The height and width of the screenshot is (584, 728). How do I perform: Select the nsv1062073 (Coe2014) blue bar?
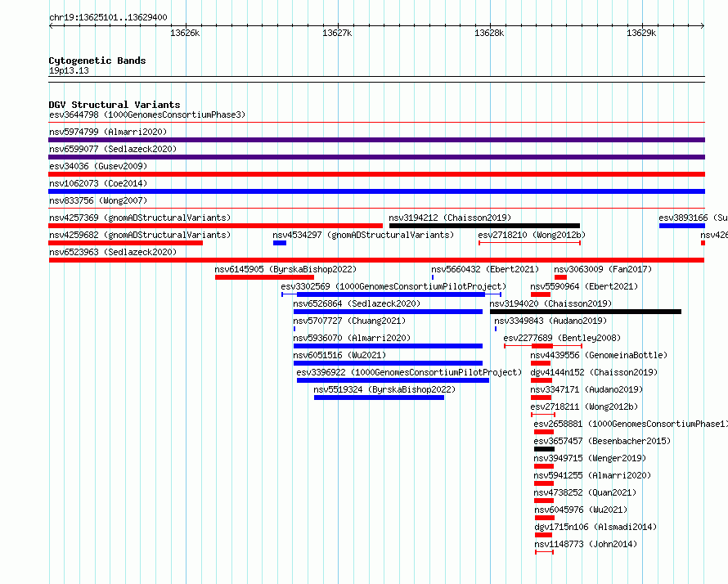(376, 191)
